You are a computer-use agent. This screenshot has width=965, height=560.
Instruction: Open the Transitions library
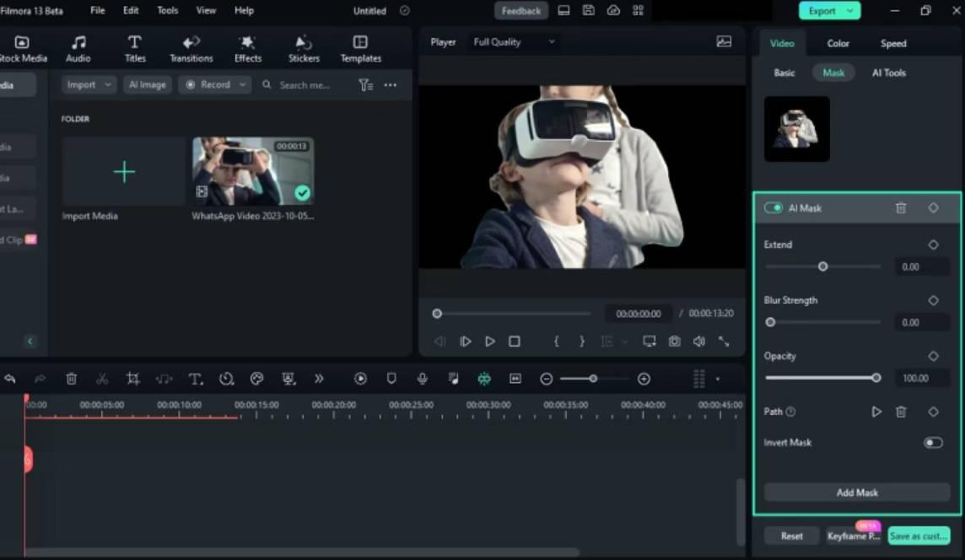[191, 49]
